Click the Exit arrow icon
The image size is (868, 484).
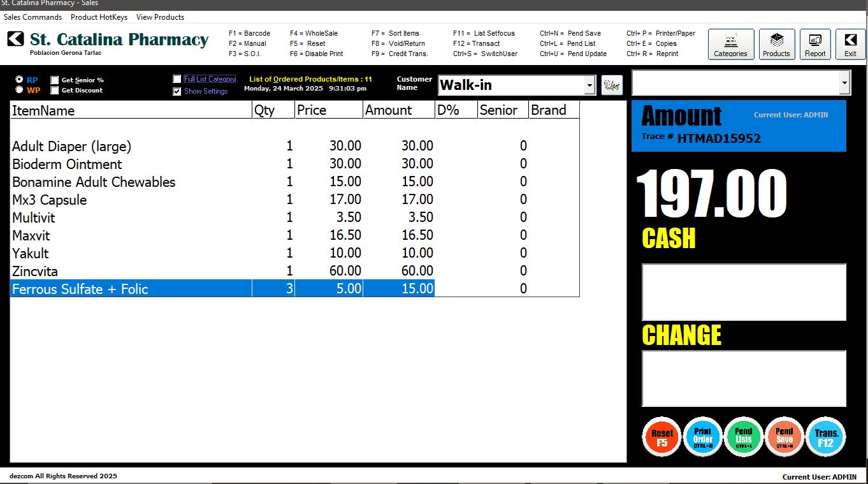tap(850, 45)
